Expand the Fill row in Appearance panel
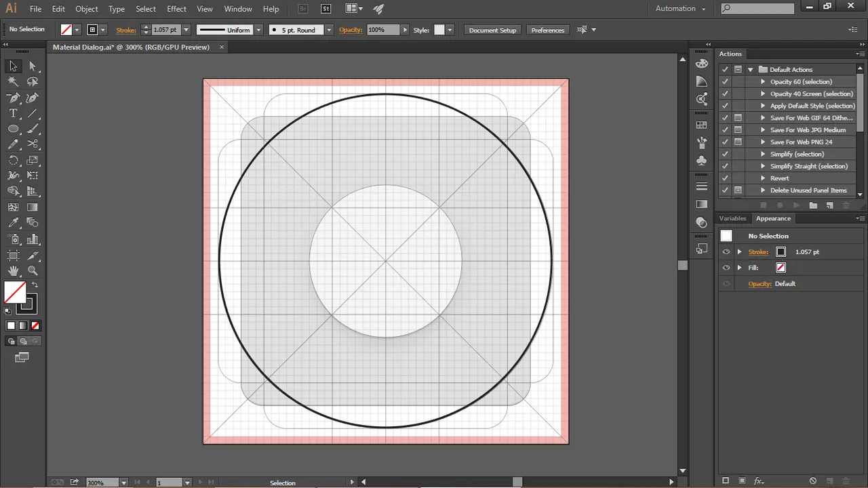Image resolution: width=868 pixels, height=488 pixels. [740, 268]
